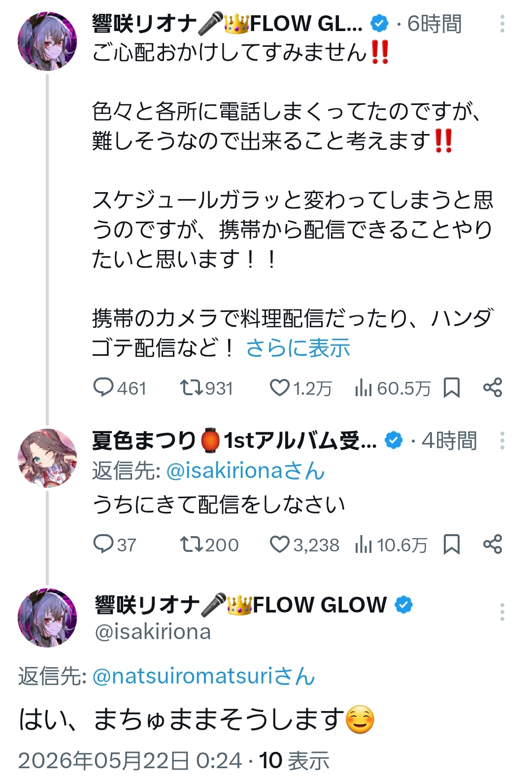This screenshot has height=782, width=532.
Task: Open the @isakiriona handle under FLOW GLOW
Action: pyautogui.click(x=153, y=632)
